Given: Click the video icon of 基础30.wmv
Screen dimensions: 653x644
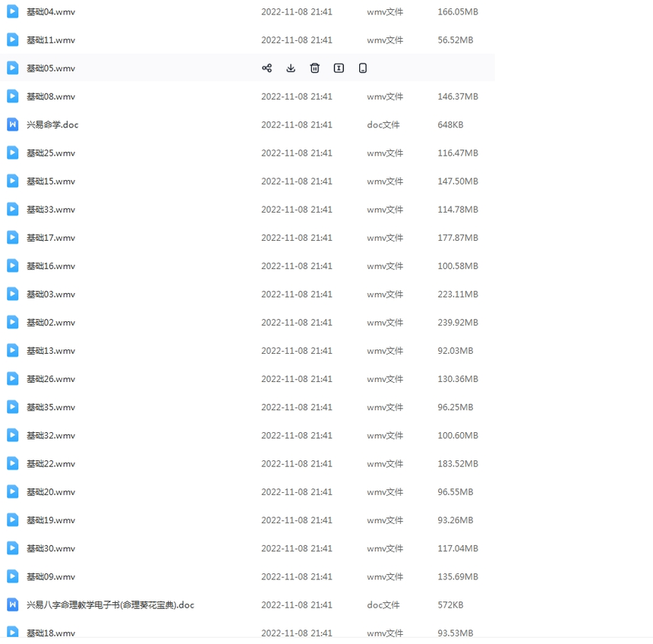Looking at the screenshot, I should point(12,548).
